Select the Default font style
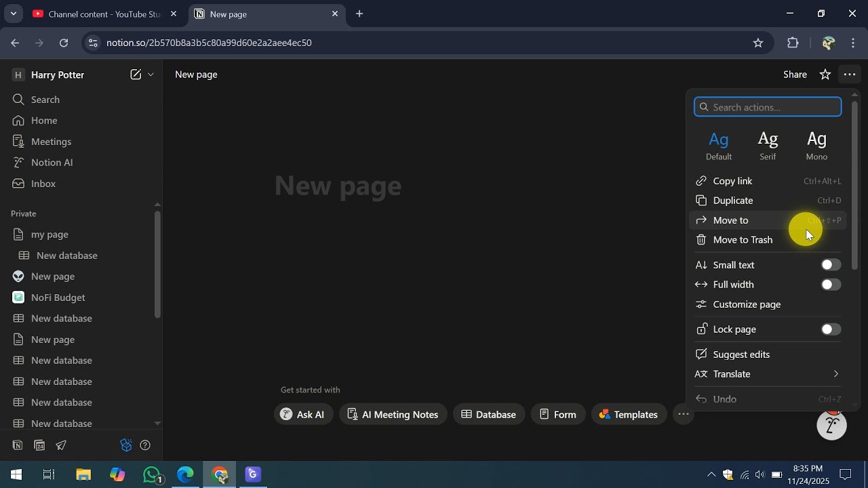 click(719, 146)
